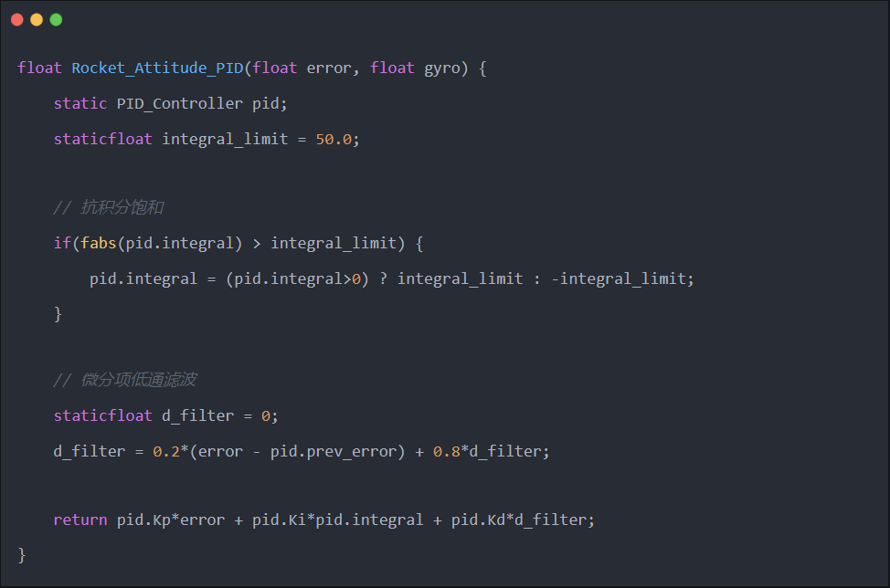
Task: Click the return keyword
Action: click(x=80, y=520)
